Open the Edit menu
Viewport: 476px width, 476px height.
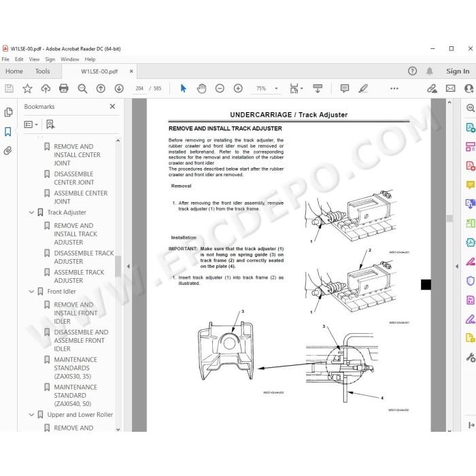coord(19,59)
